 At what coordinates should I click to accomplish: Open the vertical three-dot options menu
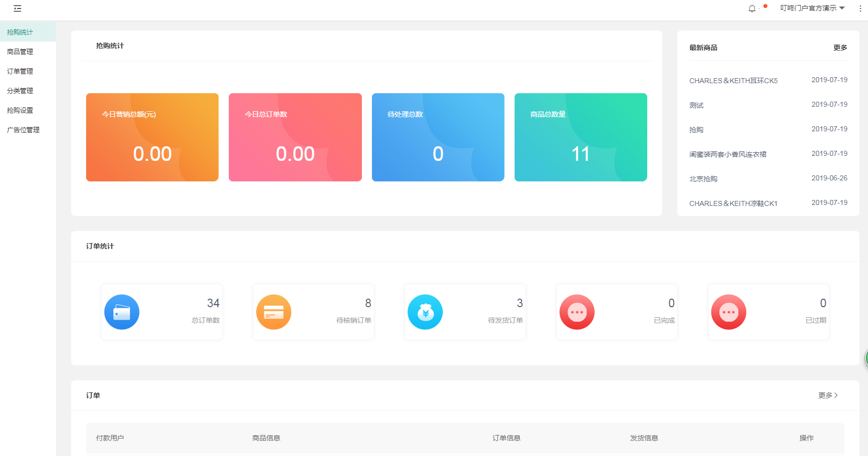click(860, 9)
